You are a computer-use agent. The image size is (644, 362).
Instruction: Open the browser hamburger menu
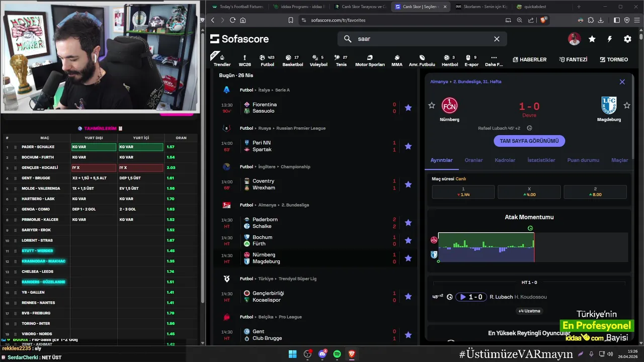(x=636, y=20)
